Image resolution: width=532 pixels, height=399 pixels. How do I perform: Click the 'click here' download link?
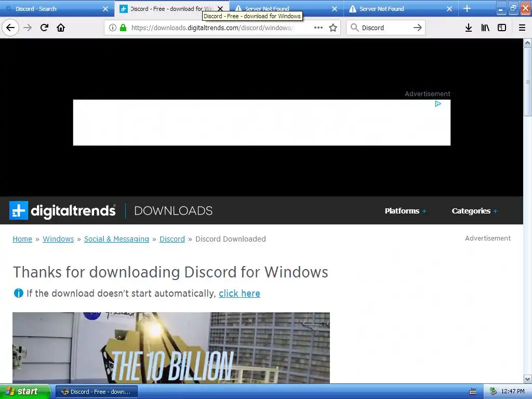click(x=240, y=293)
